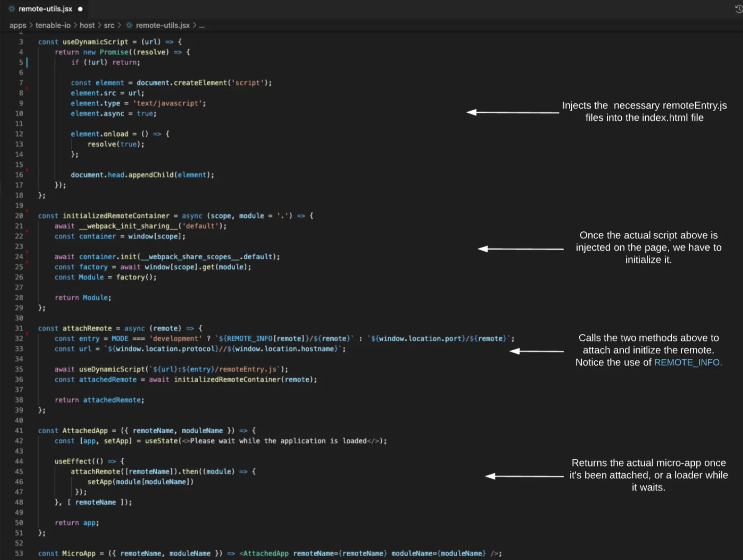Viewport: 743px width, 560px height.
Task: Click 'useEffect' on line 44
Action: click(x=73, y=461)
